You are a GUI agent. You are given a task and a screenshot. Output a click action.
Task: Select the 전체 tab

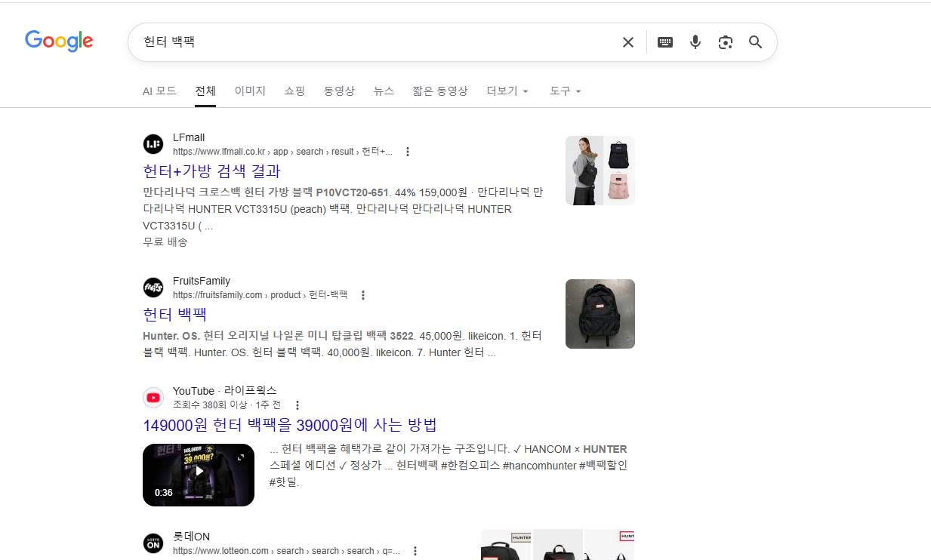[x=205, y=91]
